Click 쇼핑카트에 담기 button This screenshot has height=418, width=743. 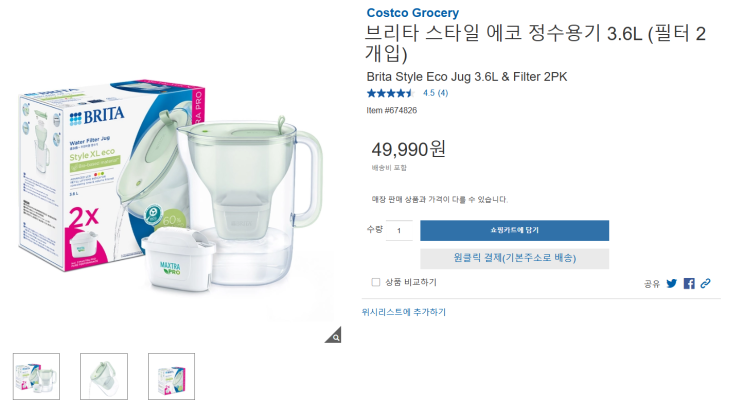click(x=514, y=231)
